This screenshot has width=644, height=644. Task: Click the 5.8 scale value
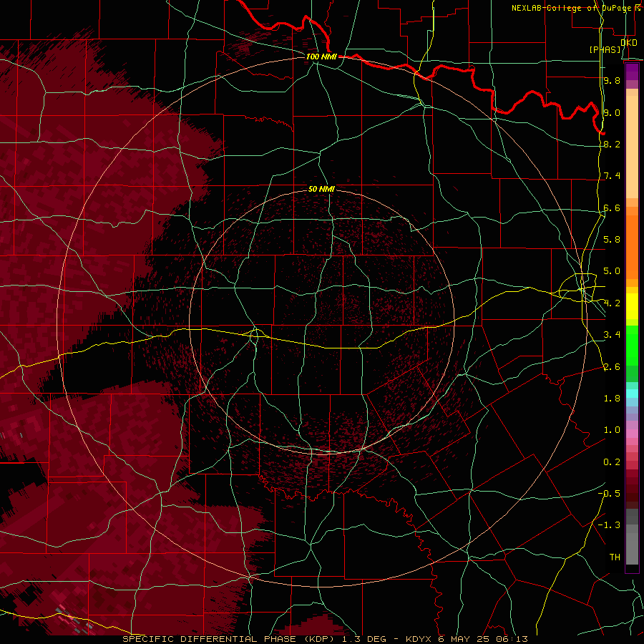[612, 240]
